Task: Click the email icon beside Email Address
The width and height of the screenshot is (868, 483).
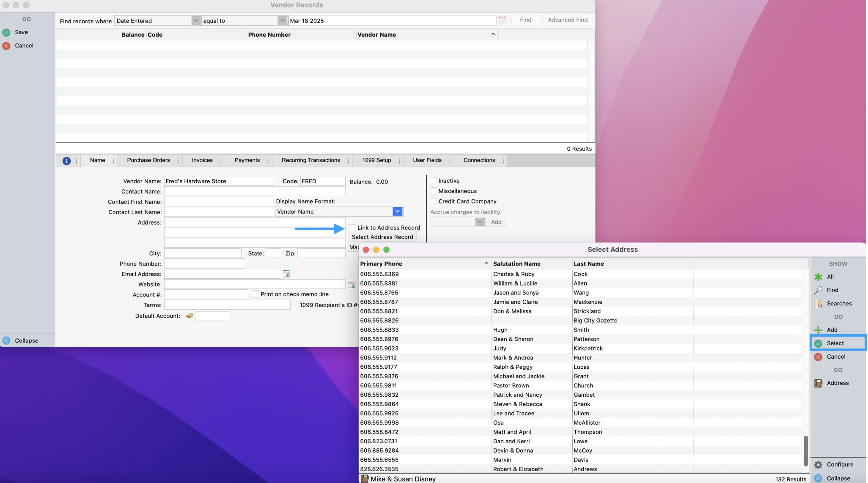Action: [286, 274]
